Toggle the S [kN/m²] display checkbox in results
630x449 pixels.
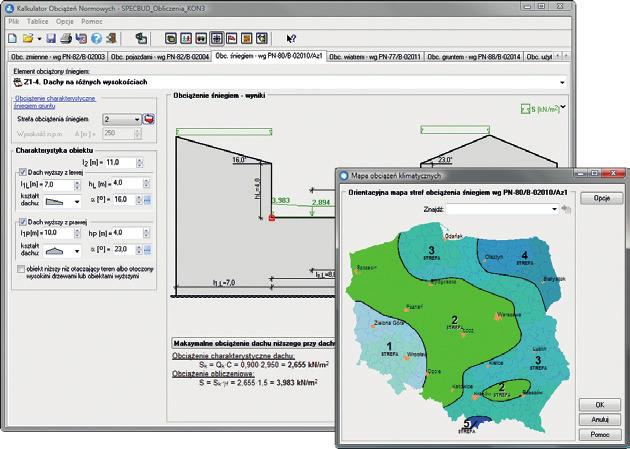pos(525,109)
